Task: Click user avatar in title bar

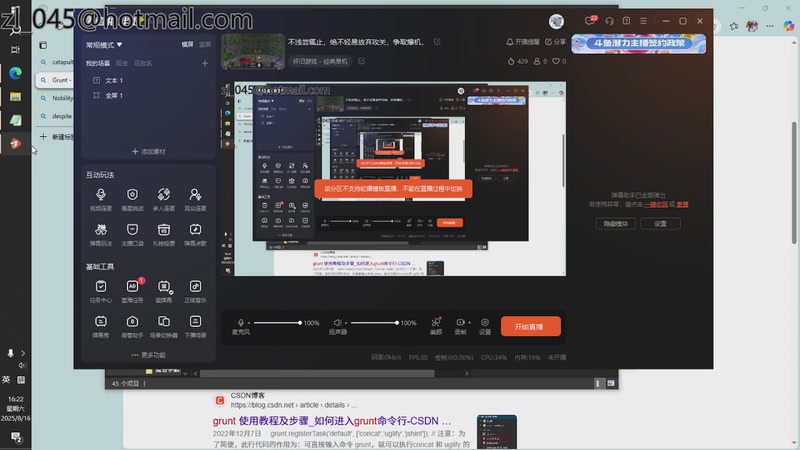Action: [556, 21]
